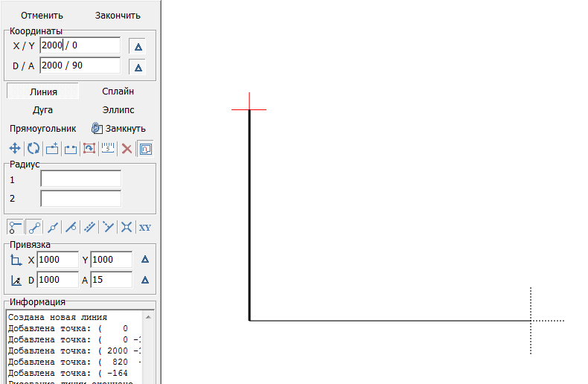
Task: Click the log line containing 820
Action: coord(74,362)
